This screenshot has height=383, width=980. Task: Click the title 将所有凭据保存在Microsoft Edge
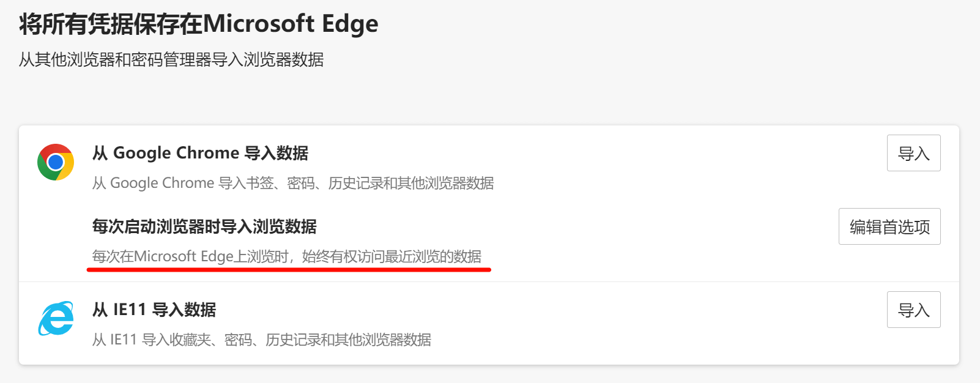[x=198, y=24]
